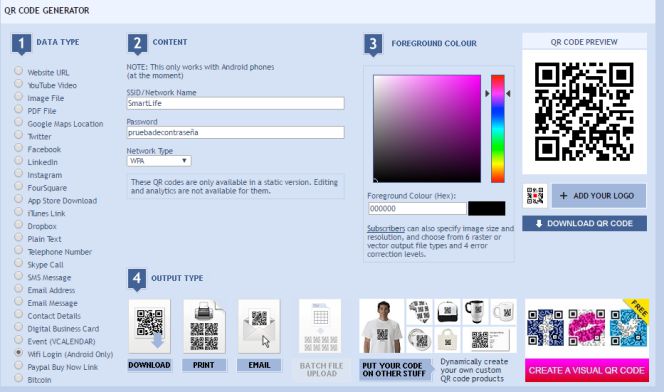Select the Plain Text data type
Screen dimensions: 664x392
19,237
